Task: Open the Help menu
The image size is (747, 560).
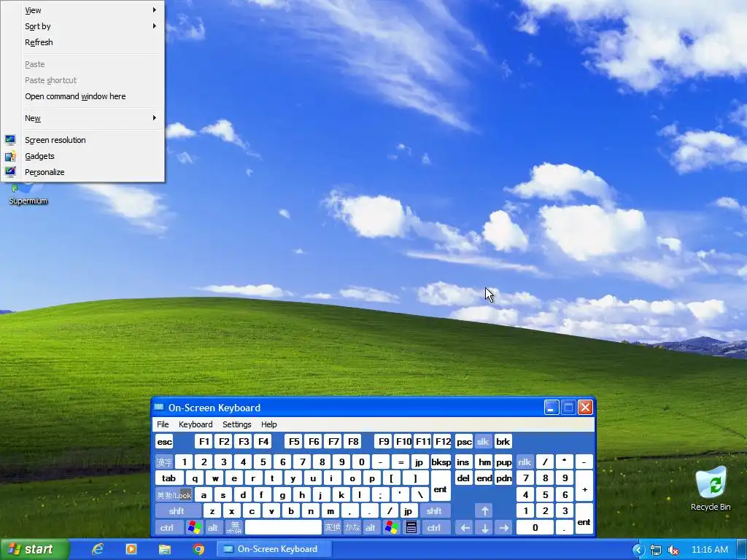Action: click(268, 424)
